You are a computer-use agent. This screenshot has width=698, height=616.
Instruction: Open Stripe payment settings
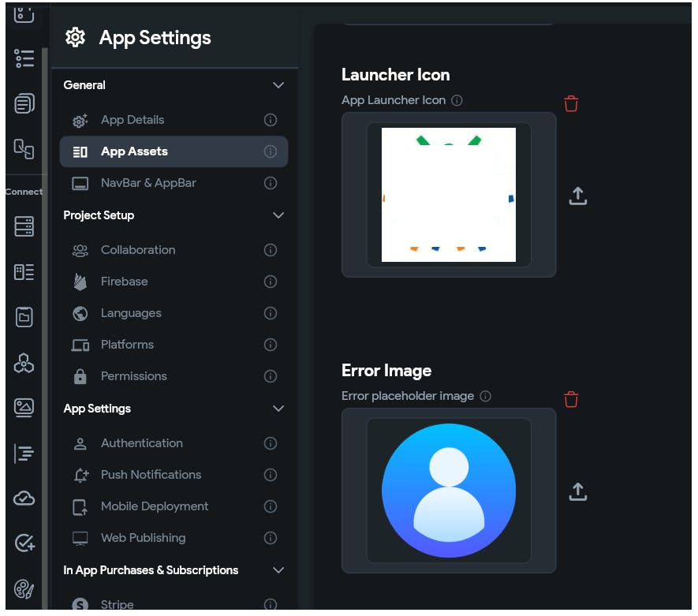tap(174, 603)
